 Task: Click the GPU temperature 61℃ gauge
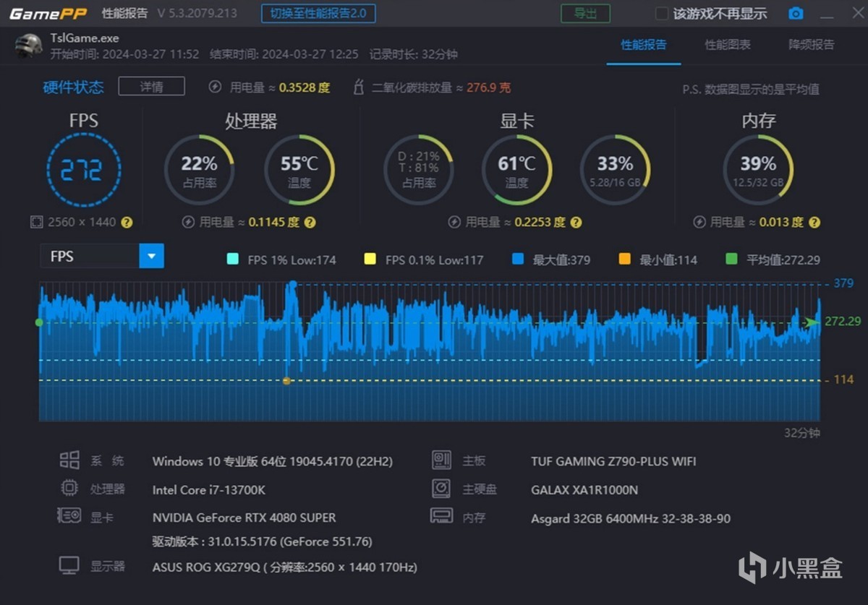(516, 171)
